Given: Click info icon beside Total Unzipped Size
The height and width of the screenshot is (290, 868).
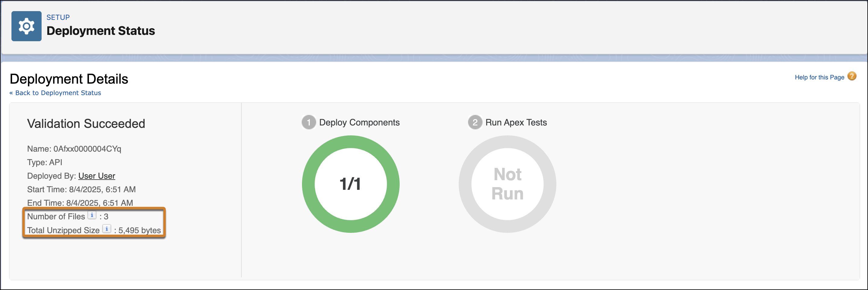Looking at the screenshot, I should point(106,229).
